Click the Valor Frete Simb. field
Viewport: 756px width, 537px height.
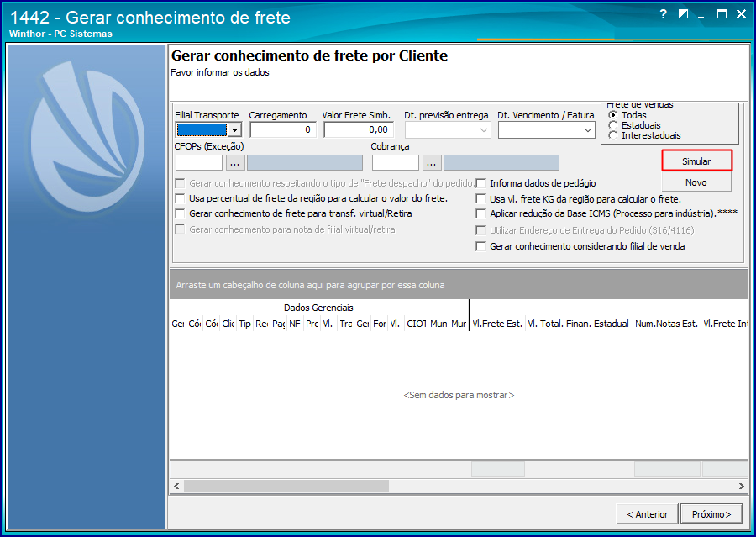[359, 129]
